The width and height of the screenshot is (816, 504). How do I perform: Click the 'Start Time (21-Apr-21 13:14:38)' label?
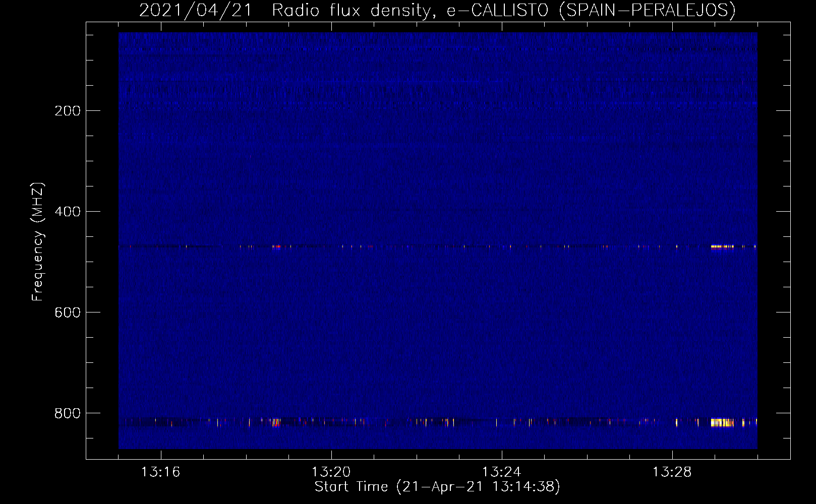[437, 487]
